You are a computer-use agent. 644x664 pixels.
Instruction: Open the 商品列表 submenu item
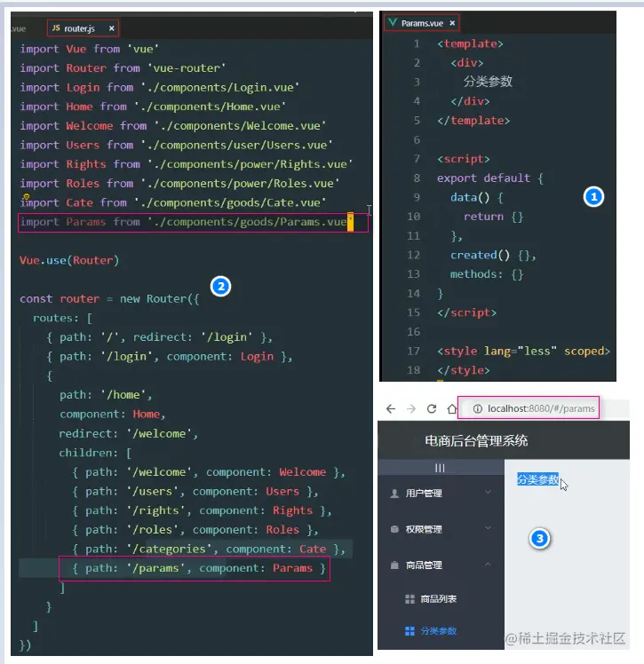tap(441, 599)
